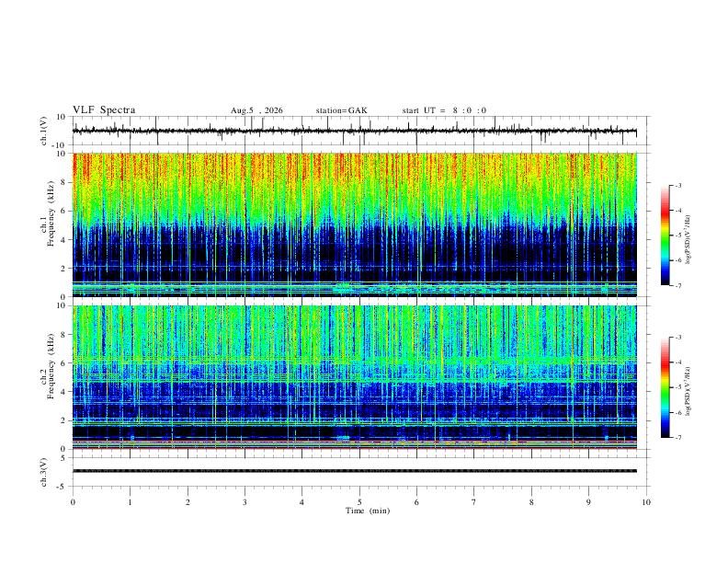Click inside the ch.1 spectrogram panel
The height and width of the screenshot is (563, 728).
coord(354,224)
